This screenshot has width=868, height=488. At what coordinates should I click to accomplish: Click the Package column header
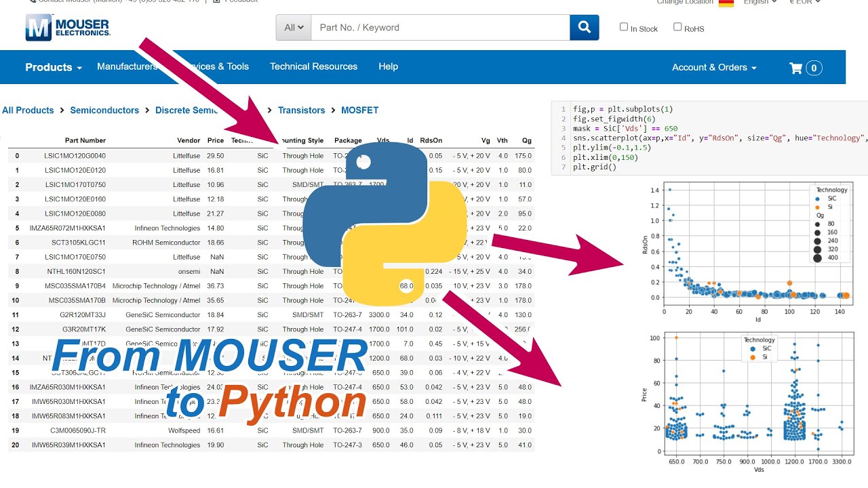pyautogui.click(x=348, y=140)
